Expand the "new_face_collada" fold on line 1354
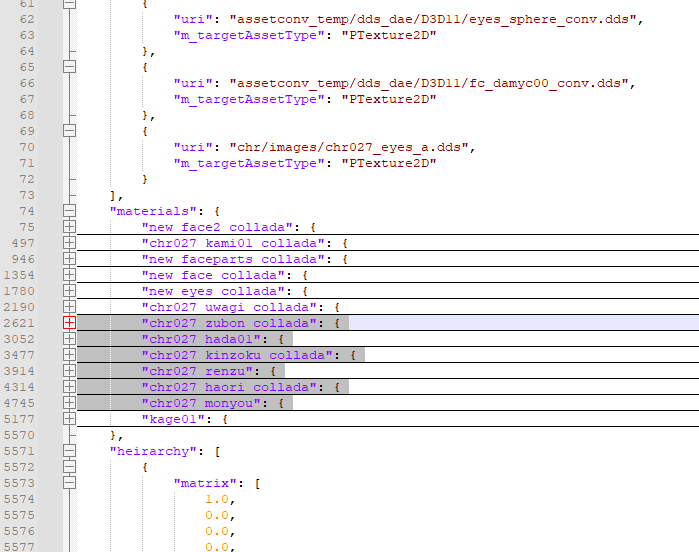The image size is (699, 552). click(x=69, y=275)
